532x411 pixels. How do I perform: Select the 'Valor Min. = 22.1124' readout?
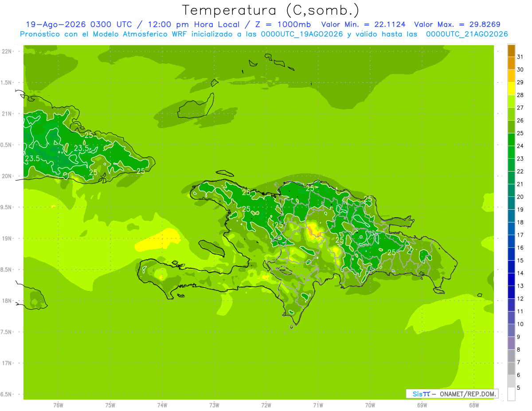tap(363, 24)
